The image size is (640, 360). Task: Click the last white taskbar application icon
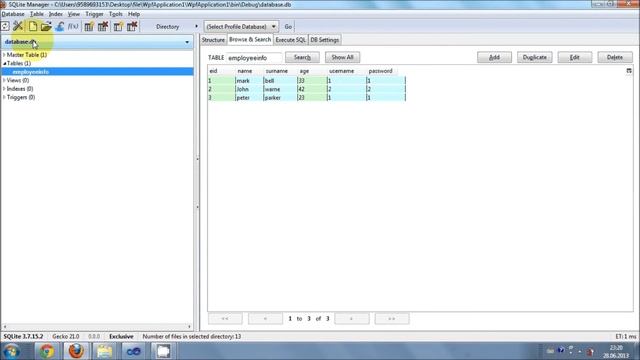163,351
